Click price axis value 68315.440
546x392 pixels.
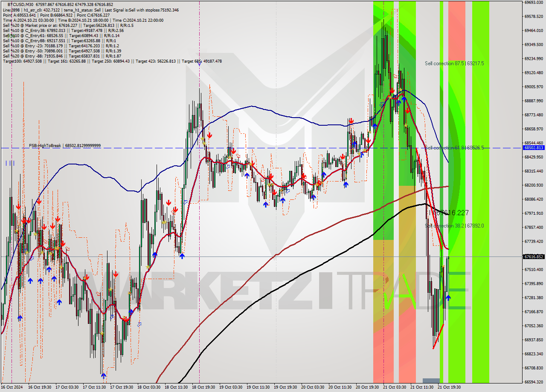point(533,171)
